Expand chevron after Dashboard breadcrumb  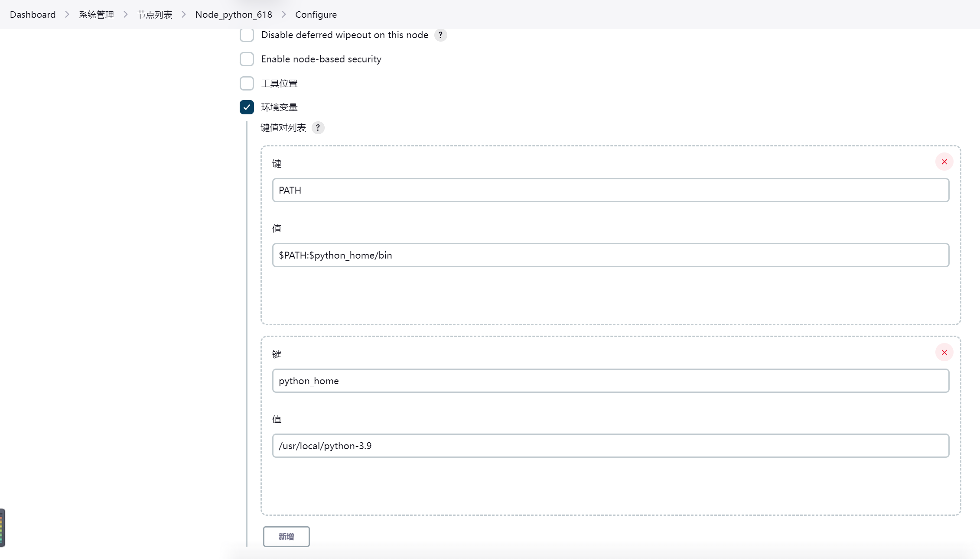[67, 15]
